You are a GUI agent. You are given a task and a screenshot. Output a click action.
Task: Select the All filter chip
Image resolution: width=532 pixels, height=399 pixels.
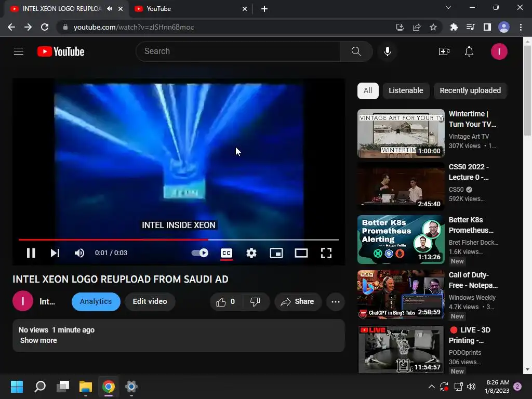click(368, 90)
